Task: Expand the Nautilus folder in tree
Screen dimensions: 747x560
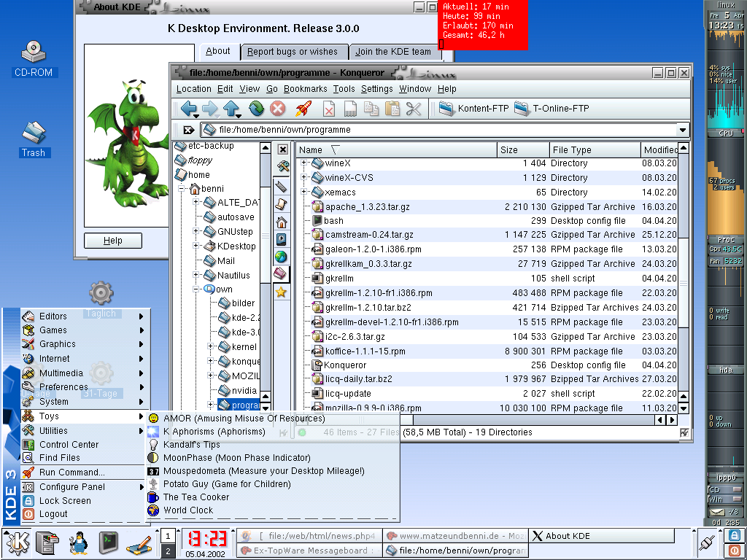Action: 196,275
